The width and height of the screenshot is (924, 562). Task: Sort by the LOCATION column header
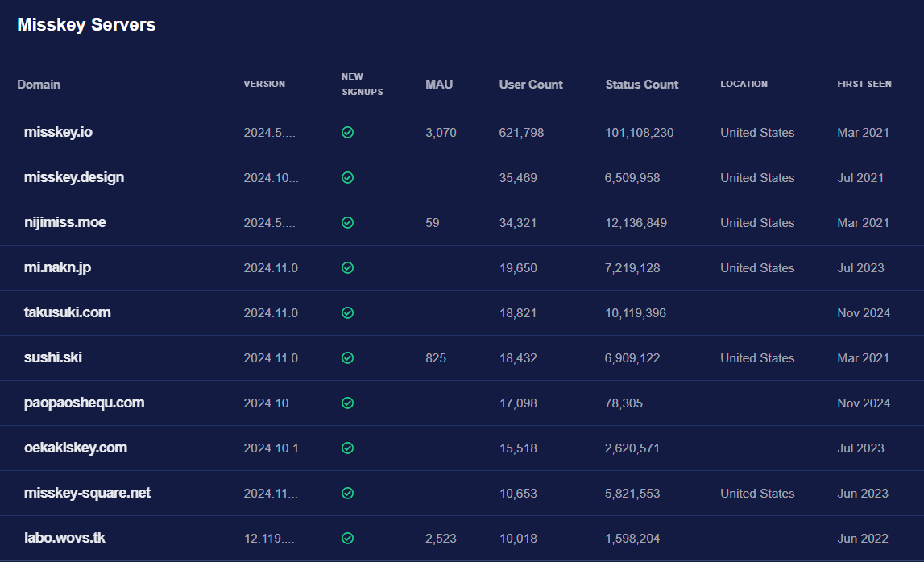(744, 84)
